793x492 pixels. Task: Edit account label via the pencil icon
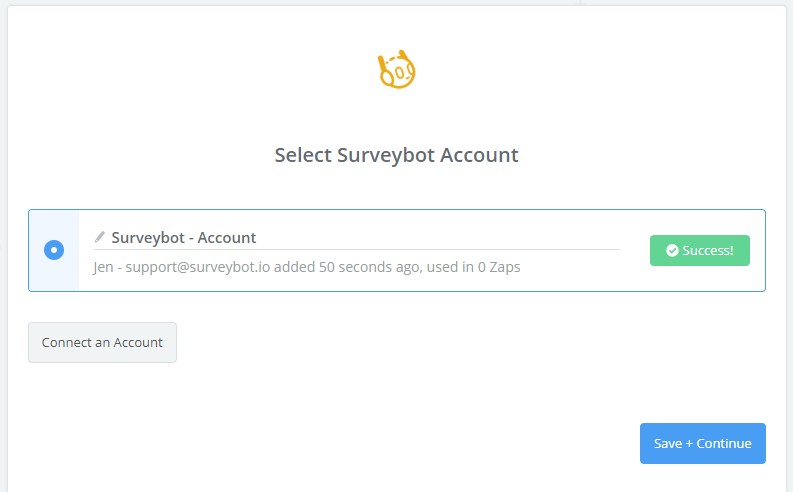coord(100,237)
